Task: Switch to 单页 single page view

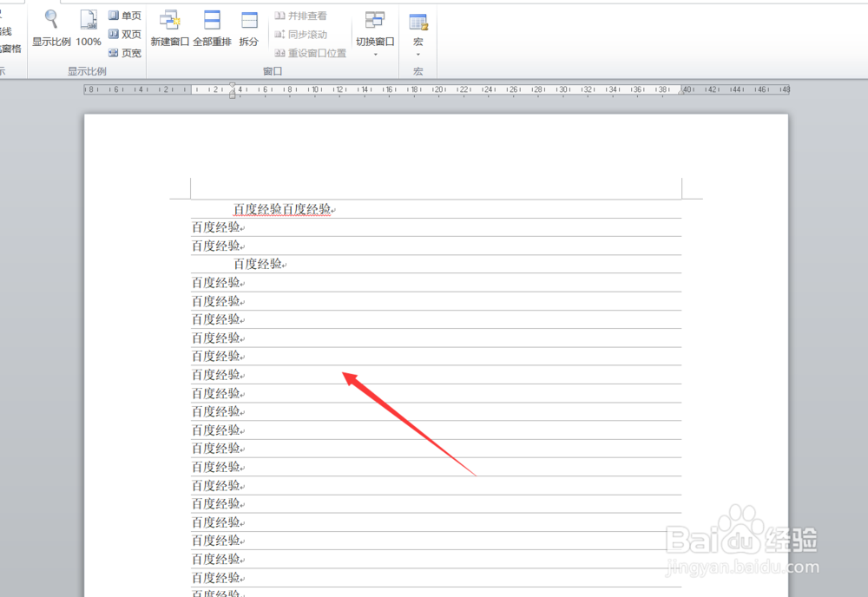Action: (x=124, y=16)
